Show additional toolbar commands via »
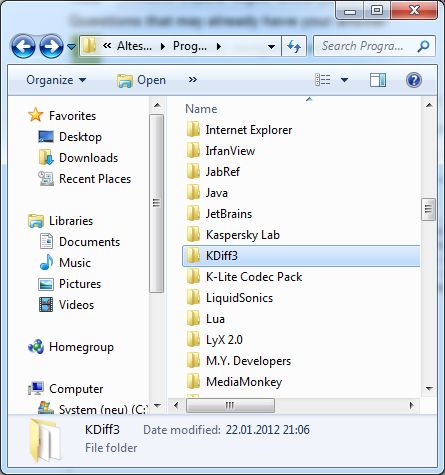 193,80
